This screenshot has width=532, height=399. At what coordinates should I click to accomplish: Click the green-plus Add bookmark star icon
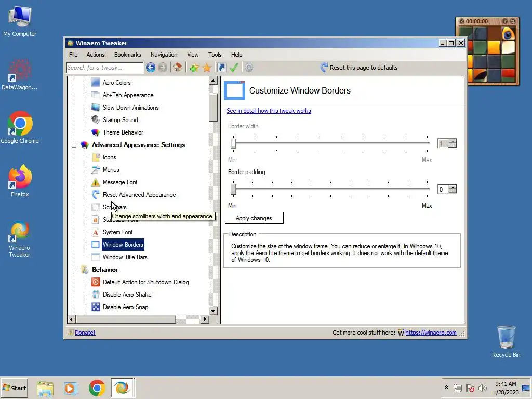click(x=194, y=68)
